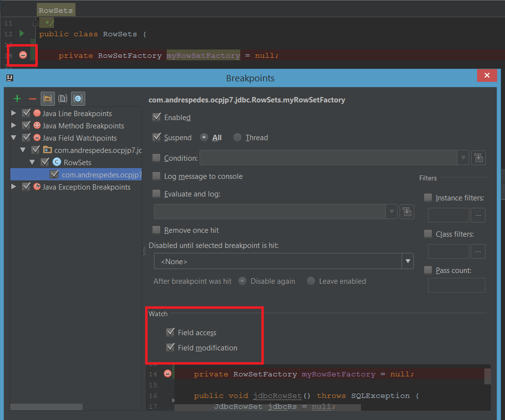Click the red minus remove breakpoint icon
Image resolution: width=505 pixels, height=420 pixels.
tap(32, 99)
